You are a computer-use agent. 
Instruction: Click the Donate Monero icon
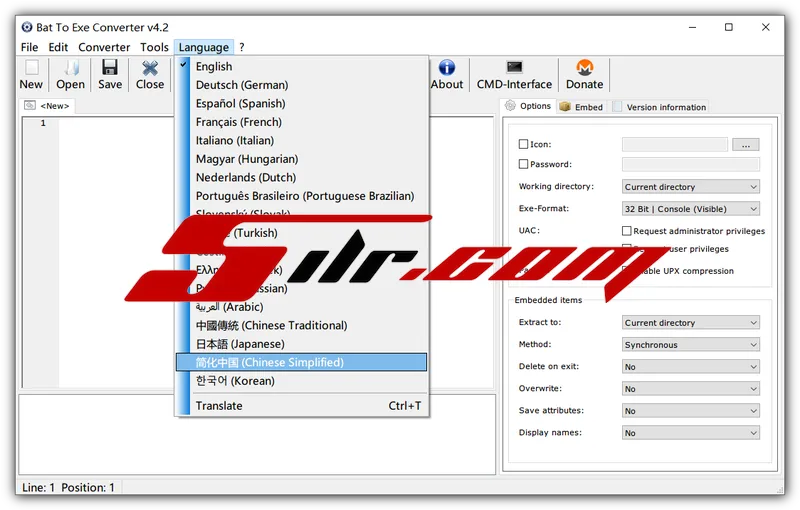(x=585, y=67)
